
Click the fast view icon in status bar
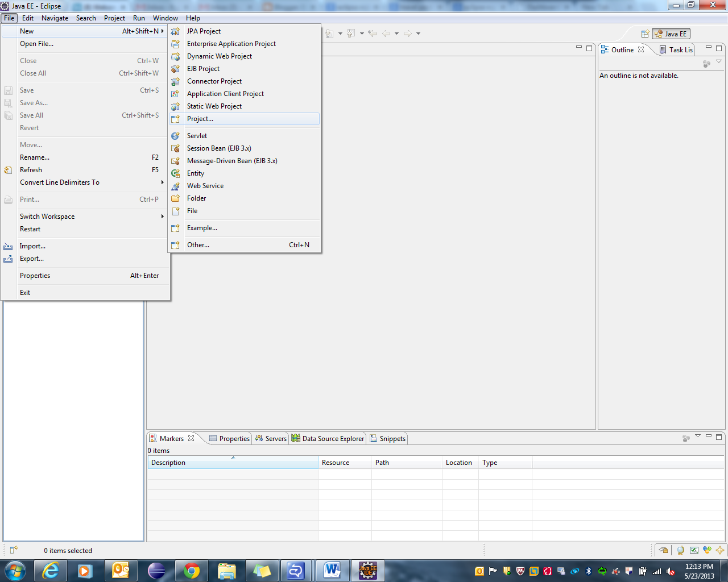14,550
